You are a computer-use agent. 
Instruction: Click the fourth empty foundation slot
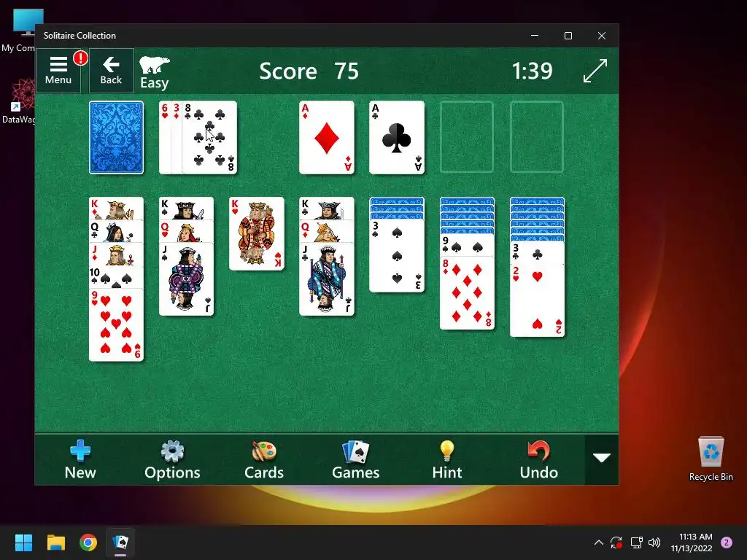pyautogui.click(x=536, y=137)
